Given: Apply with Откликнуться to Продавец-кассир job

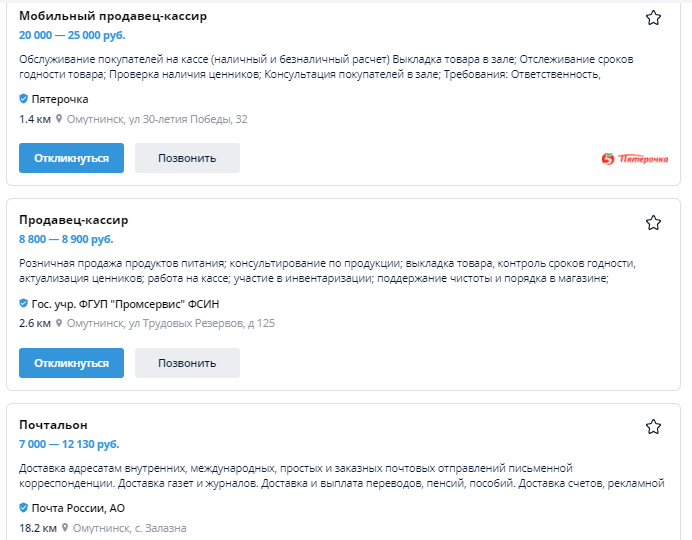Looking at the screenshot, I should coord(71,363).
